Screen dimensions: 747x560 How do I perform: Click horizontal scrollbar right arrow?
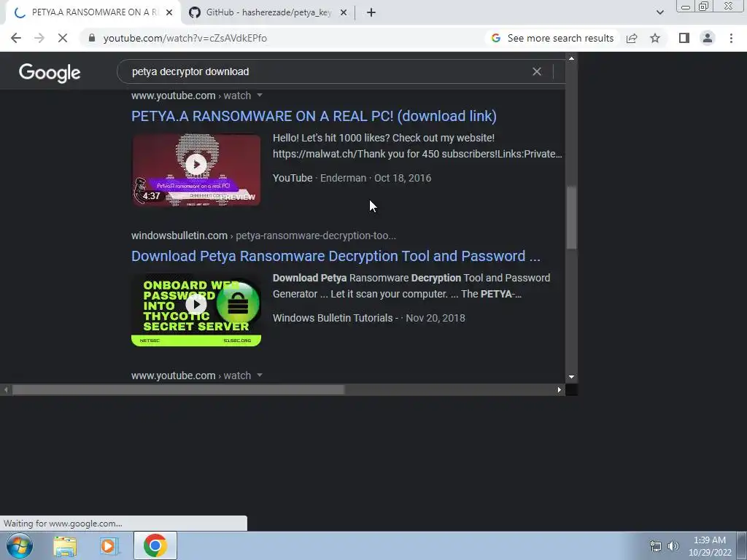[560, 390]
